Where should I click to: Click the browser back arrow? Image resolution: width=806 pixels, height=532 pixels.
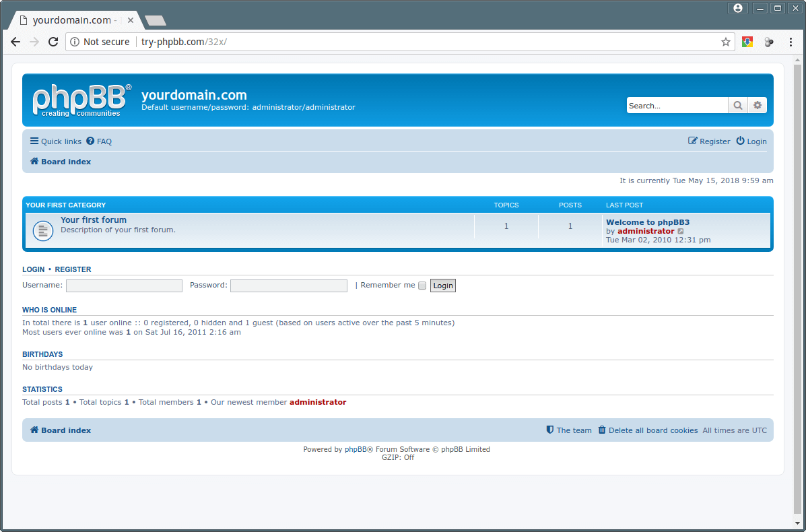click(x=15, y=42)
